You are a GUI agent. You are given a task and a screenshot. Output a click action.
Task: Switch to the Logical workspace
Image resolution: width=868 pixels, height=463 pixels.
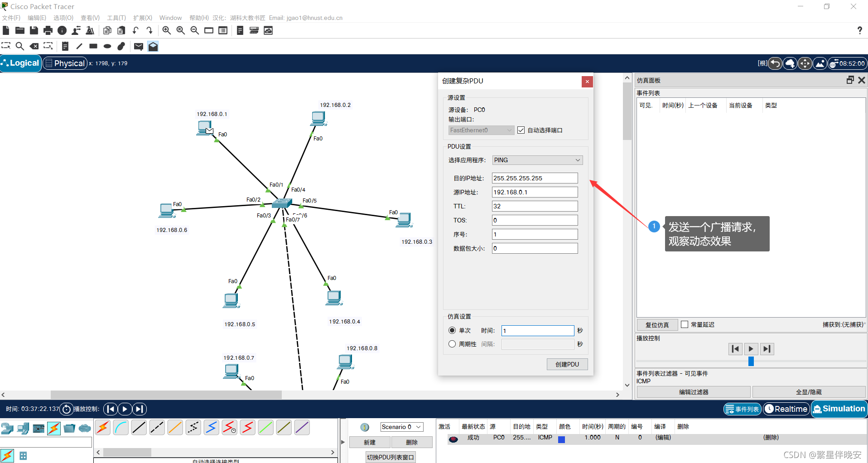pyautogui.click(x=21, y=63)
